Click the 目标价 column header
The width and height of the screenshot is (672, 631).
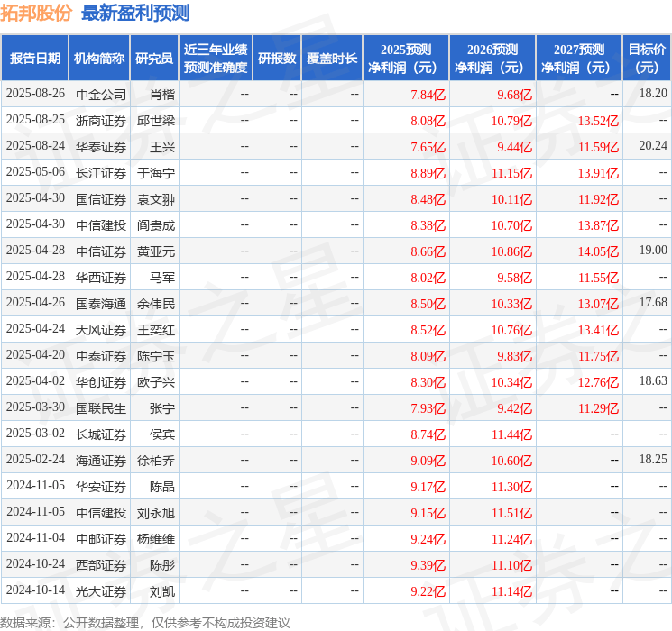tap(646, 59)
